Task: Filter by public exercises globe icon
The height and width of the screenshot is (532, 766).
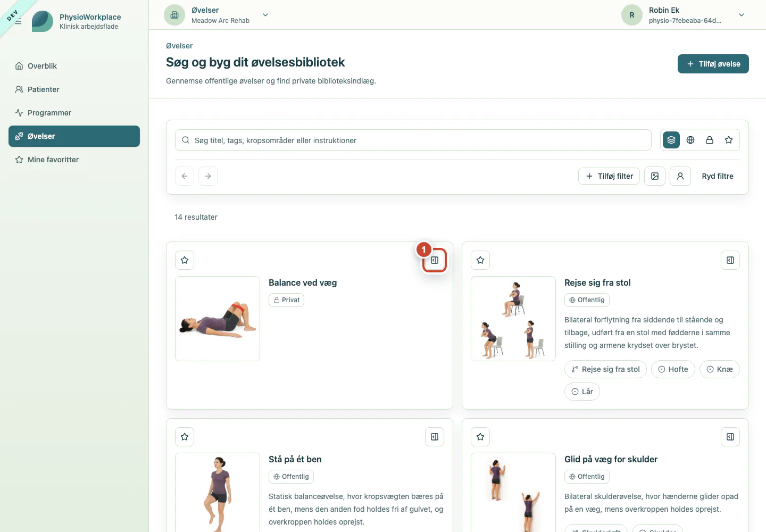Action: (690, 140)
